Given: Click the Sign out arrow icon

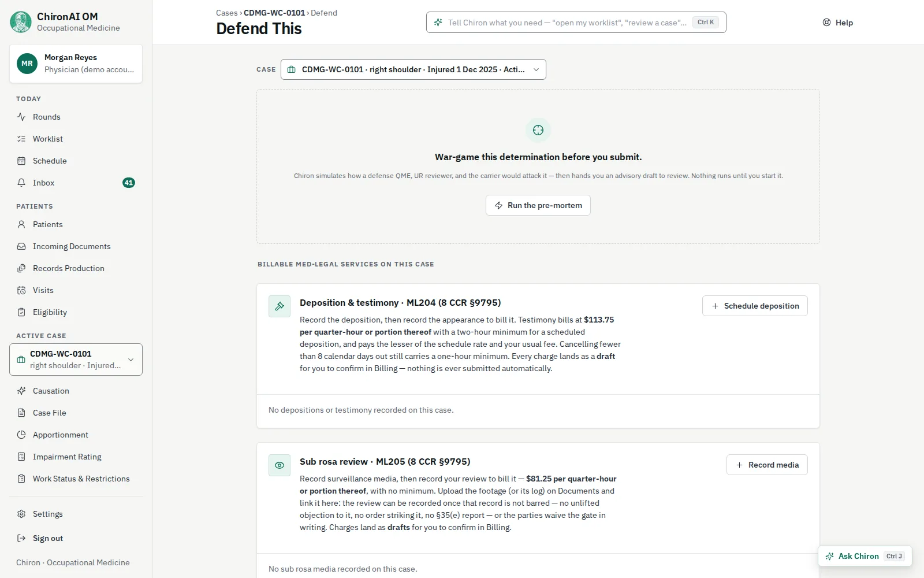Looking at the screenshot, I should tap(21, 538).
